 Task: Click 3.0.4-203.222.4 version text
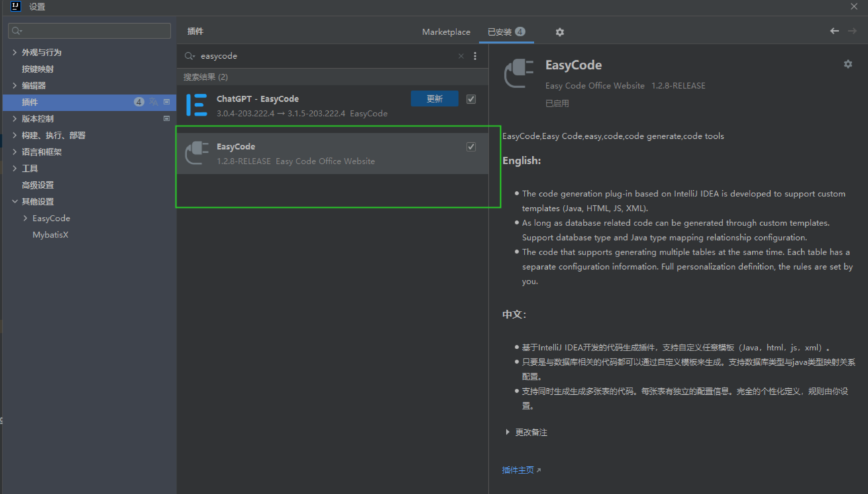tap(245, 113)
